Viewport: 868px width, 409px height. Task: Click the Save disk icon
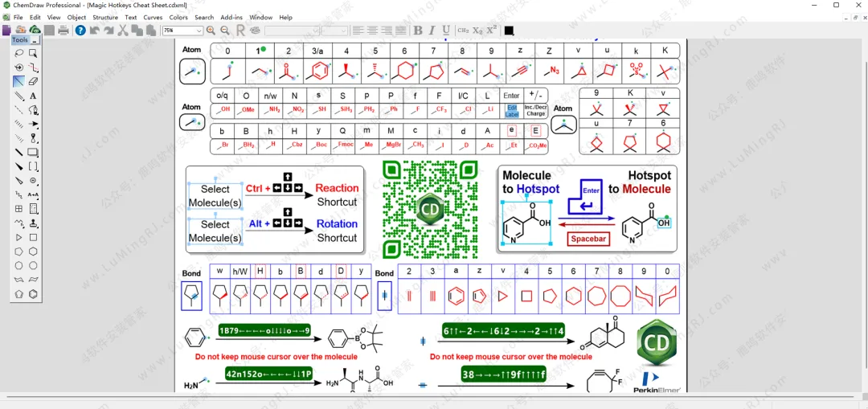[x=49, y=31]
